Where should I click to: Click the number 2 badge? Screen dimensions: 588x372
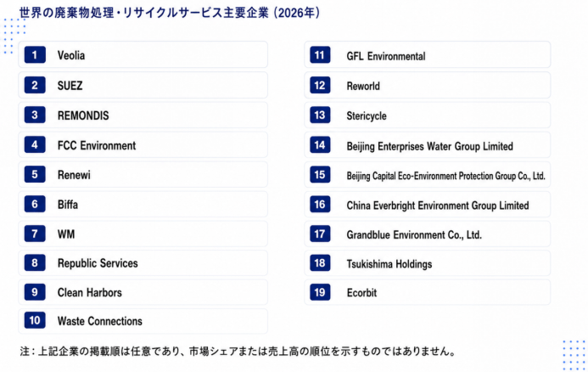(35, 85)
